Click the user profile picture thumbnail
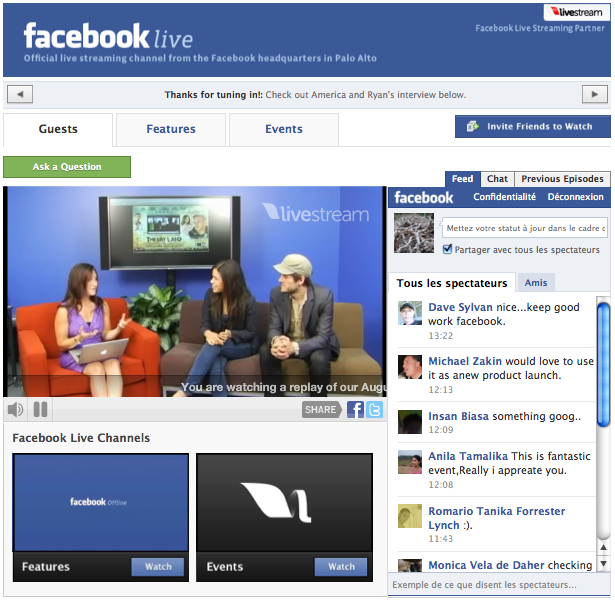The width and height of the screenshot is (615, 601). [414, 233]
